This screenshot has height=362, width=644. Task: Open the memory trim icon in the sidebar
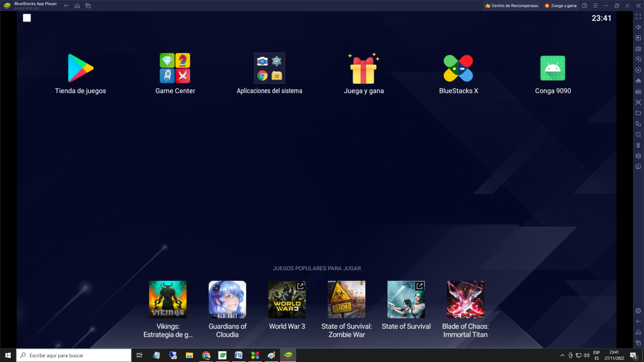(638, 81)
